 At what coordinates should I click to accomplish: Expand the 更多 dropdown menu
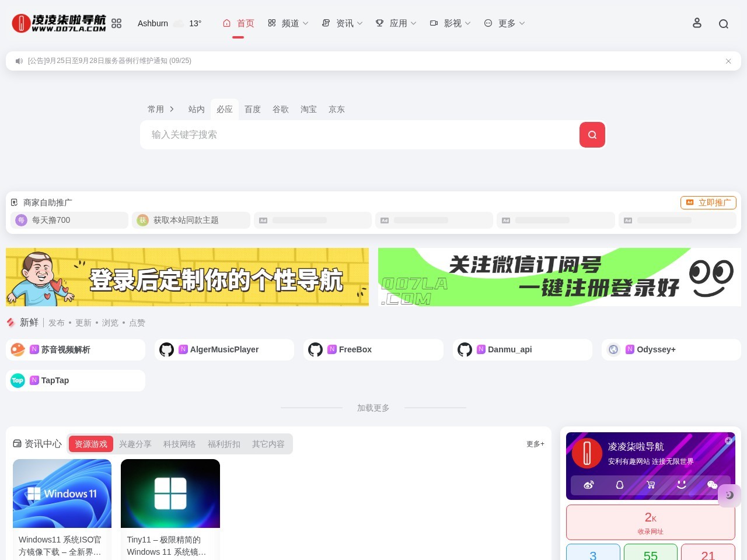click(505, 23)
